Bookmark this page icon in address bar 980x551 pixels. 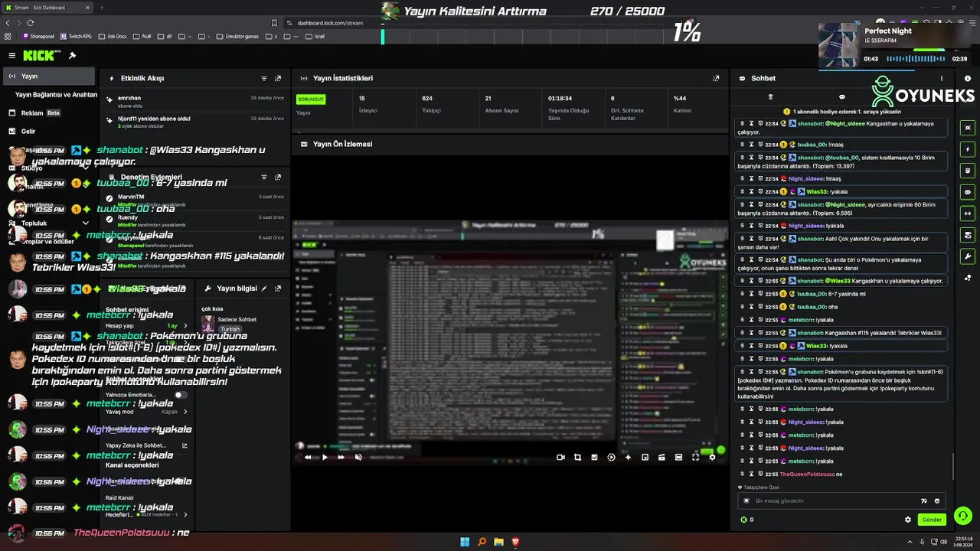pos(274,23)
